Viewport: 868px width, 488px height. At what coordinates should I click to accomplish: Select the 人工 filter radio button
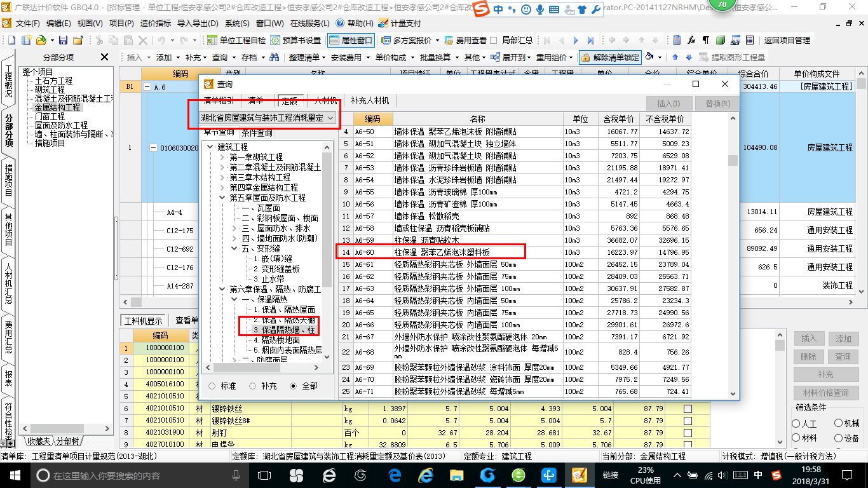[796, 423]
